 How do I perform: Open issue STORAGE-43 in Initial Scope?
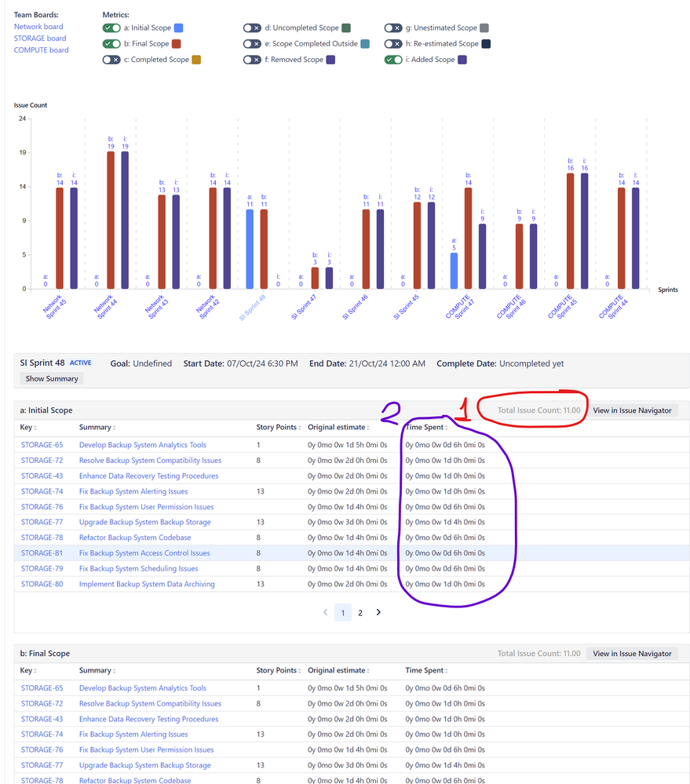[x=42, y=476]
